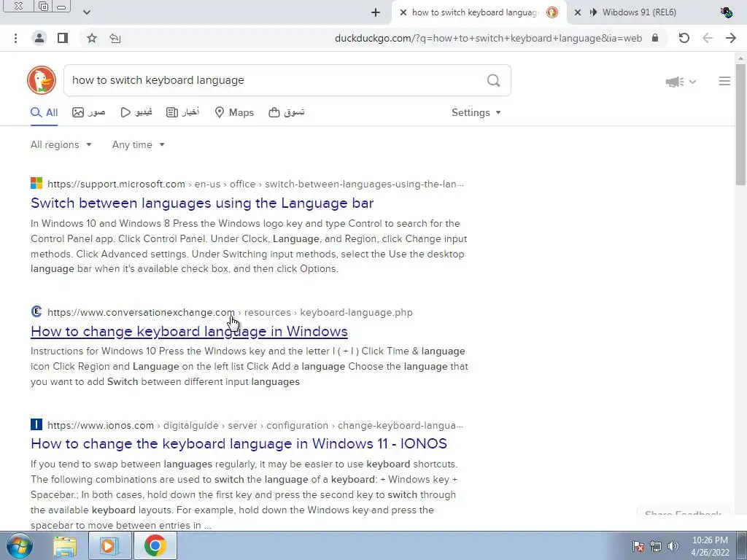Close the 'Wibdows 91 (REL6)' tab

tap(578, 12)
